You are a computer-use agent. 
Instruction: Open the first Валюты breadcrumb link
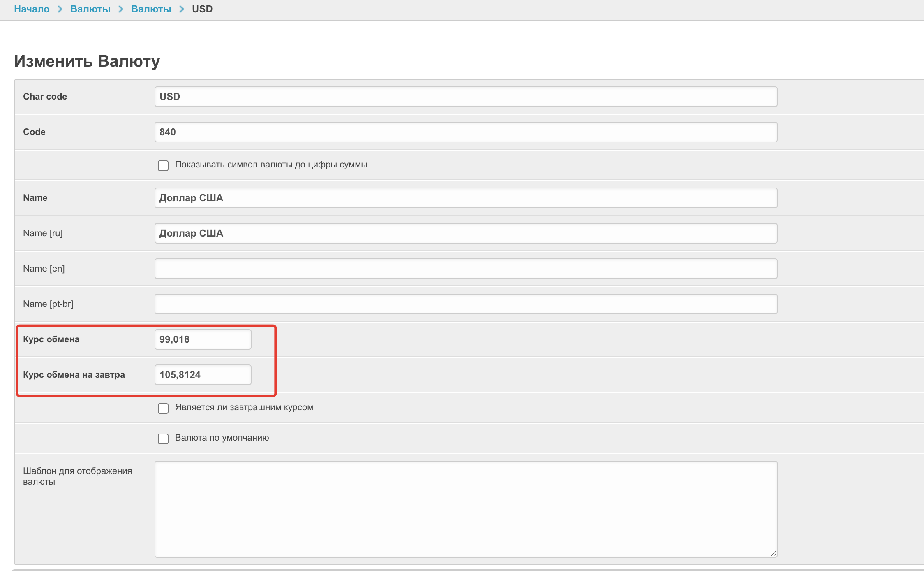90,9
